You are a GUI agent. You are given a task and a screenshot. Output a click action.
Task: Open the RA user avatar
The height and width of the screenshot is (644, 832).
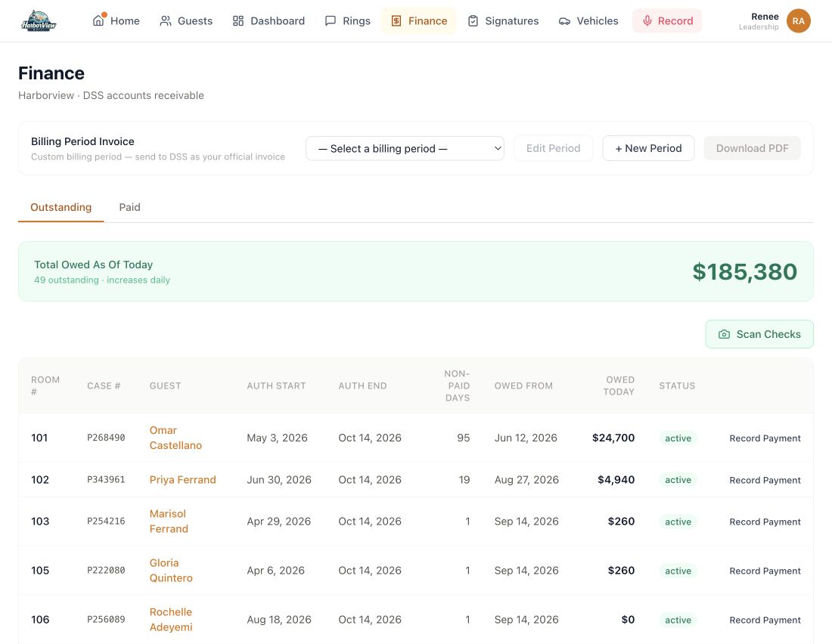click(x=798, y=20)
